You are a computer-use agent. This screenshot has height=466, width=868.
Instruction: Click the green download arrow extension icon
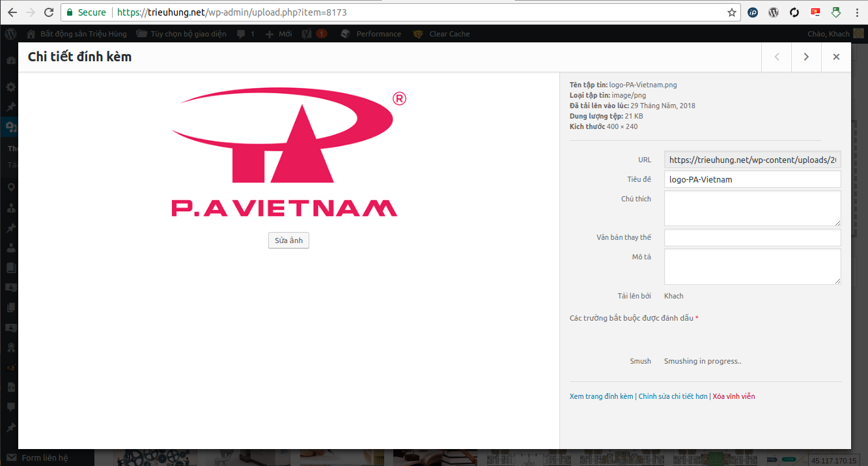(836, 12)
